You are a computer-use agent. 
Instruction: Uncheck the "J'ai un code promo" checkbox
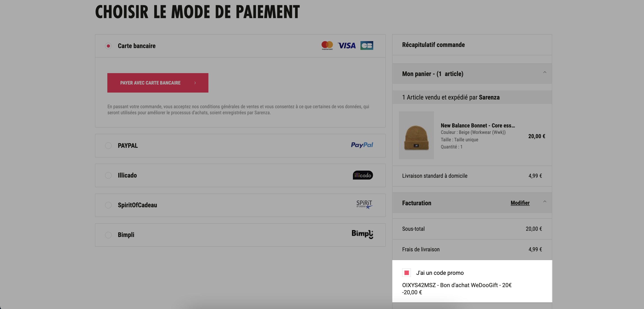pyautogui.click(x=407, y=273)
